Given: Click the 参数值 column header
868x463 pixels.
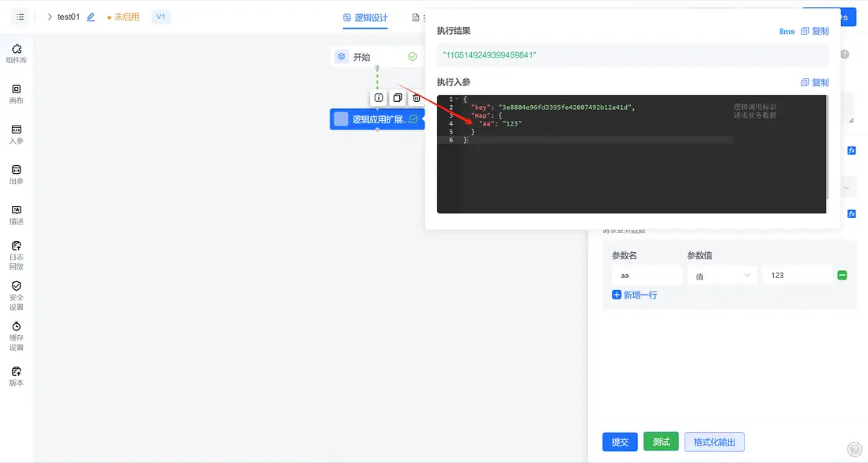Looking at the screenshot, I should pyautogui.click(x=700, y=255).
